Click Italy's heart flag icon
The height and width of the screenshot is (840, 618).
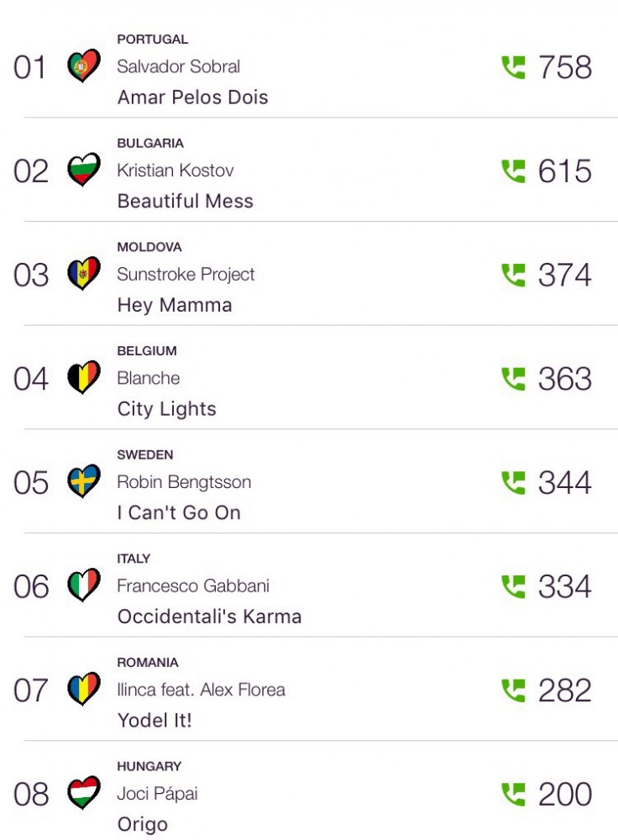[x=84, y=586]
